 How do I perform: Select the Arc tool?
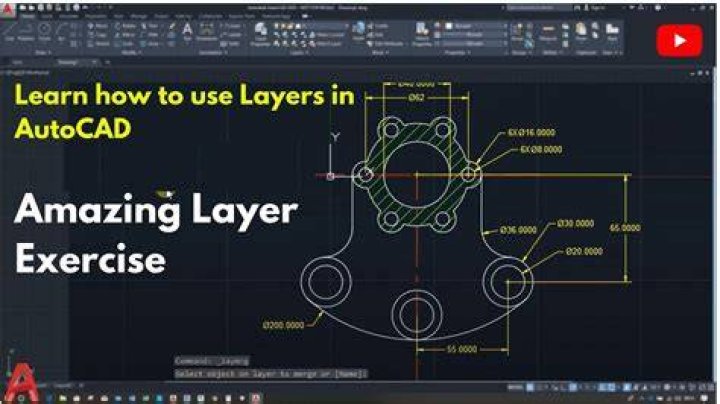point(61,31)
